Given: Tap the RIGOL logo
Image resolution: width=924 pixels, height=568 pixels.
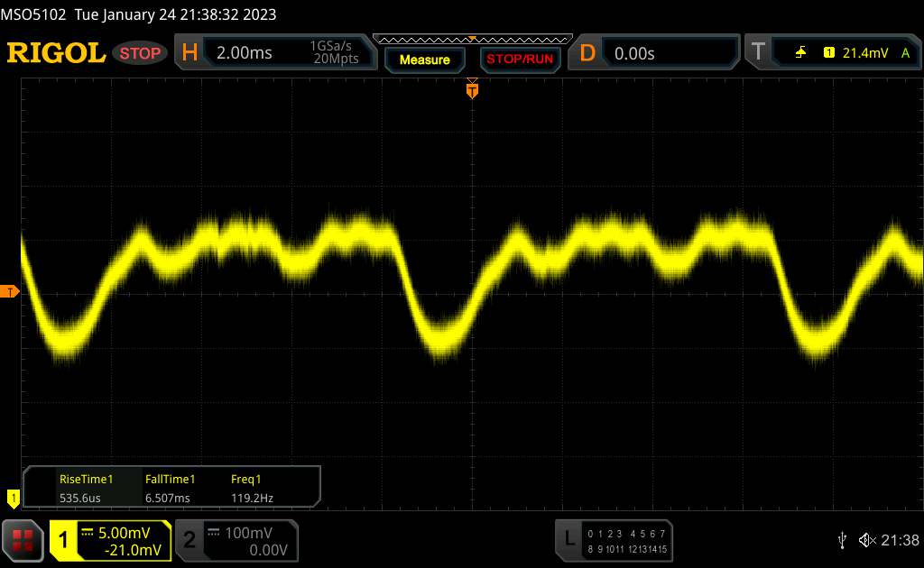Looking at the screenshot, I should click(x=56, y=53).
